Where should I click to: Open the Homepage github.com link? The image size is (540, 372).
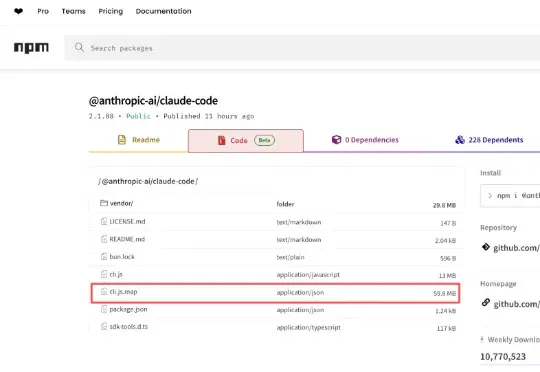coord(516,304)
